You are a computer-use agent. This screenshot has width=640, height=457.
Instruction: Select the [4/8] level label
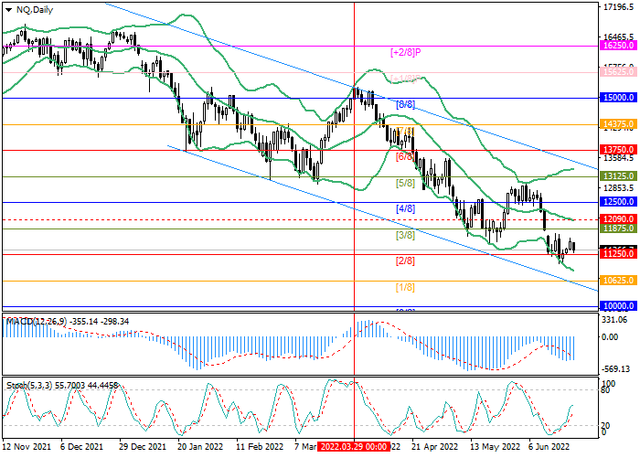405,209
